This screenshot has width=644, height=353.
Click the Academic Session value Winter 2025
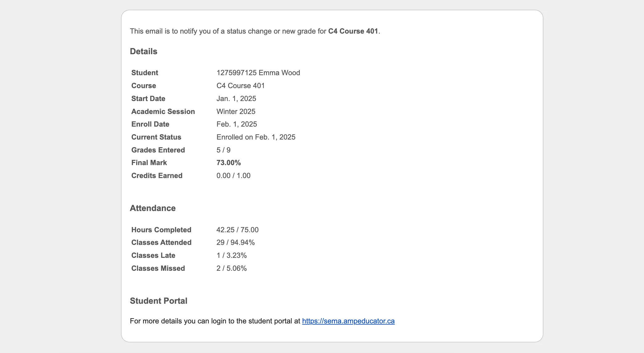pyautogui.click(x=236, y=112)
